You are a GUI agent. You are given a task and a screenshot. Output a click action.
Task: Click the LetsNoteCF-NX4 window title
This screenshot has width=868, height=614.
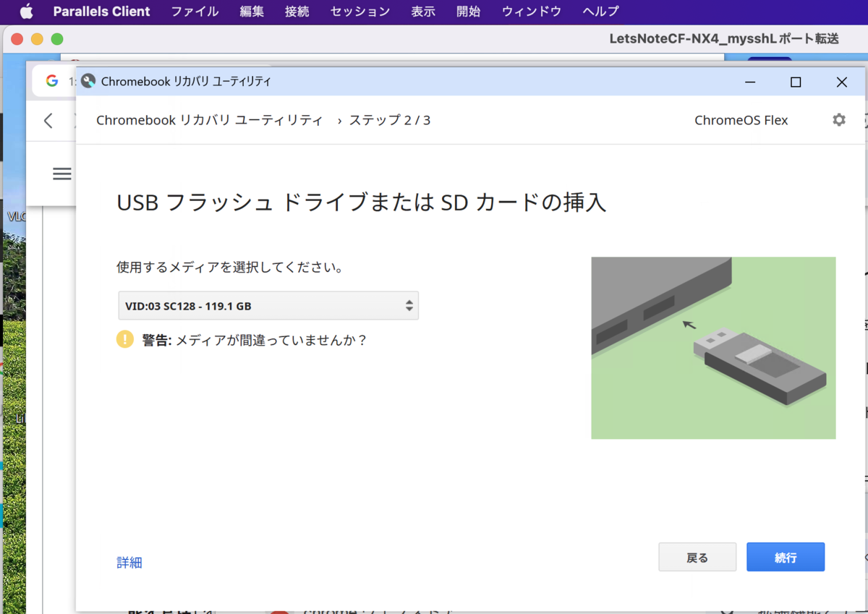(724, 39)
